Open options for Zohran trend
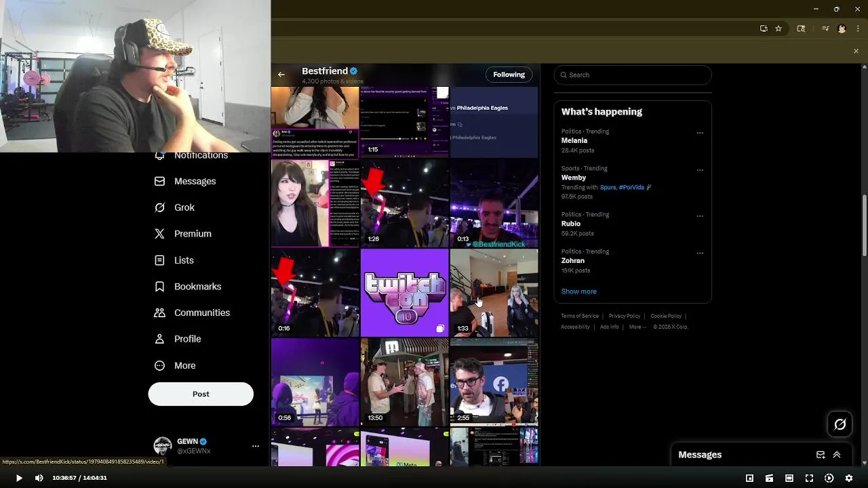The height and width of the screenshot is (488, 868). tap(700, 253)
